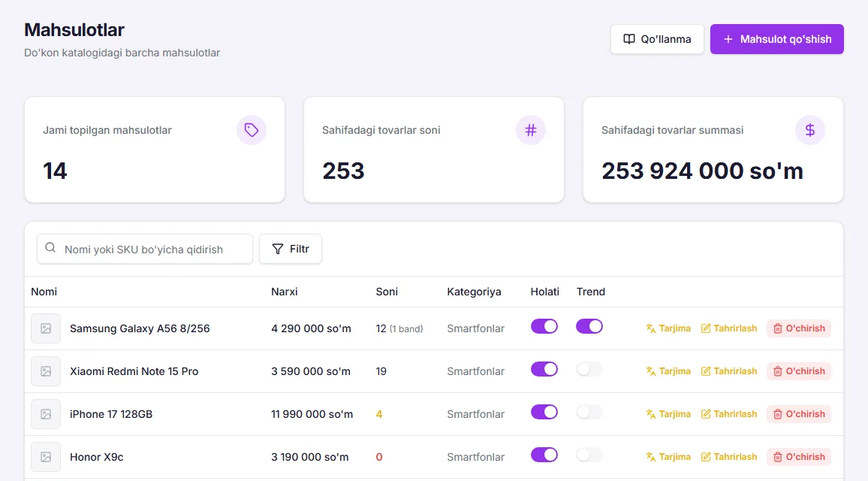This screenshot has width=868, height=481.
Task: Click the price 11 990 000 so'm
Action: point(312,414)
